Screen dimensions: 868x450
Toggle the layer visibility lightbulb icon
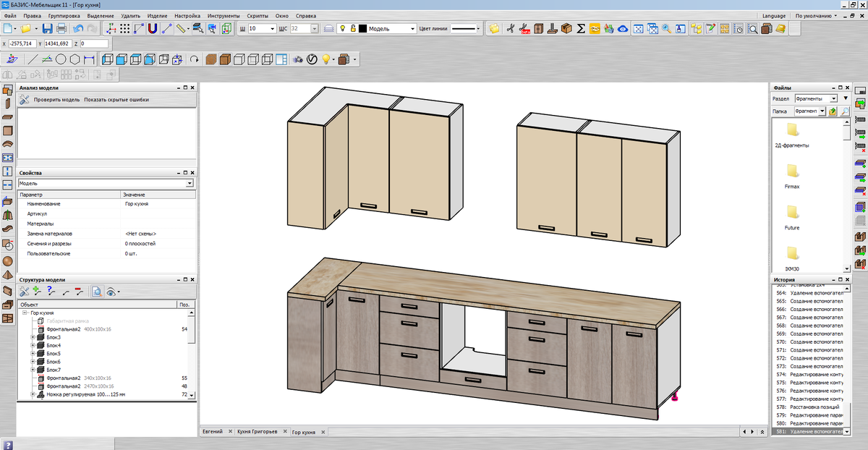tap(342, 29)
